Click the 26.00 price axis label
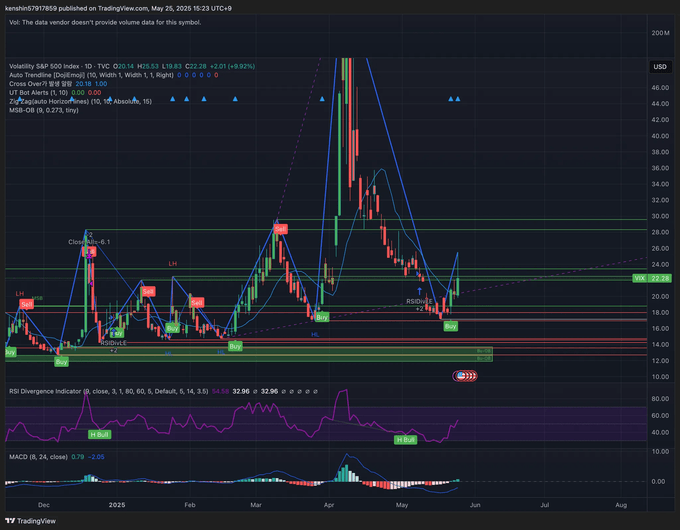Image resolution: width=680 pixels, height=530 pixels. (x=660, y=249)
